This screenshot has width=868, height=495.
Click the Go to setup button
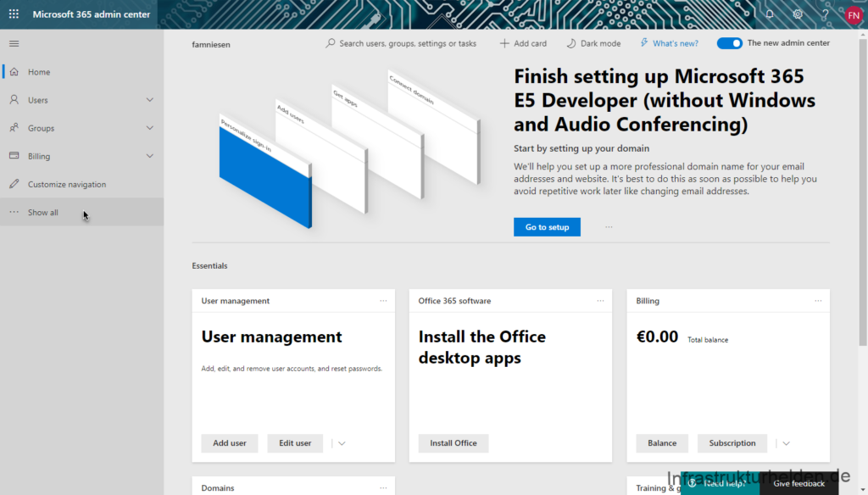point(547,227)
